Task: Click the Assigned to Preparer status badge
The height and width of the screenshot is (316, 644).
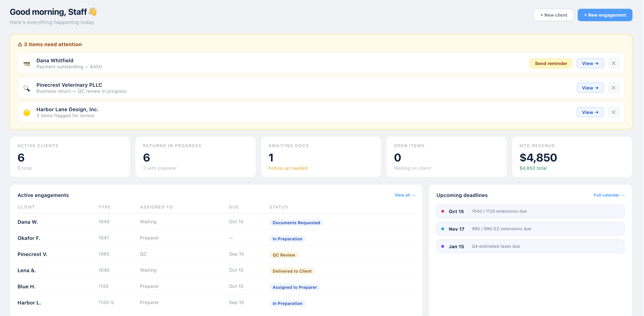Action: point(295,287)
